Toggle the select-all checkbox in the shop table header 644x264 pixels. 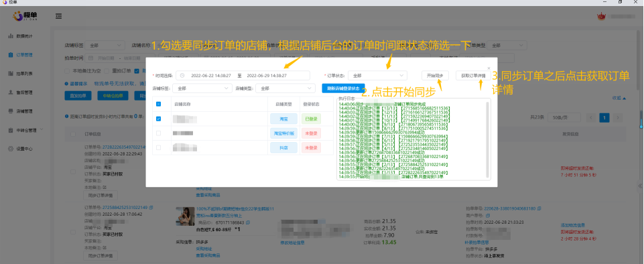coord(159,105)
